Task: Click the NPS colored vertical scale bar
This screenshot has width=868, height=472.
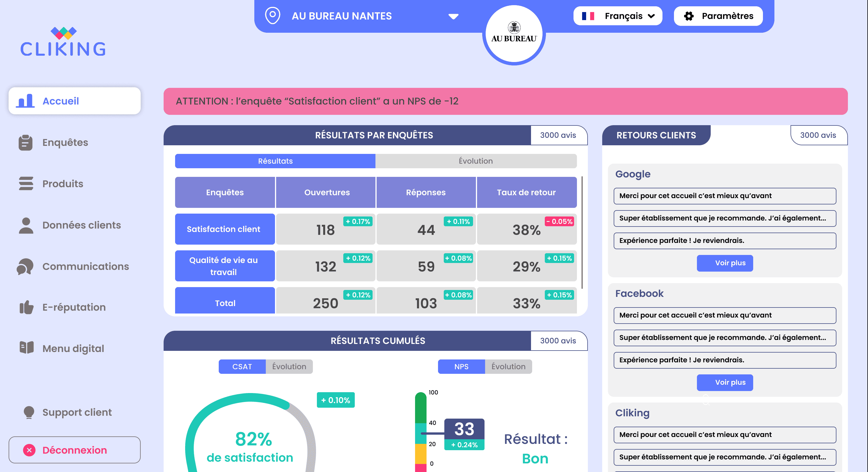Action: tap(421, 432)
